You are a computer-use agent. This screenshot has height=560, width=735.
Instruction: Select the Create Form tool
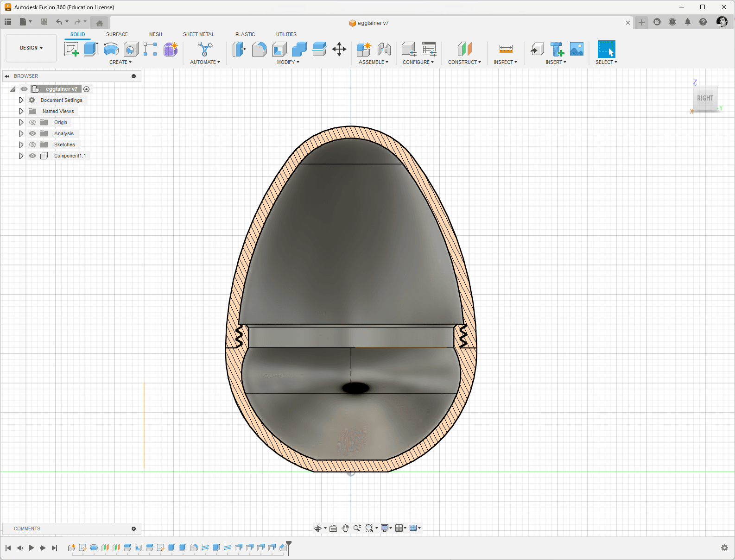tap(171, 49)
